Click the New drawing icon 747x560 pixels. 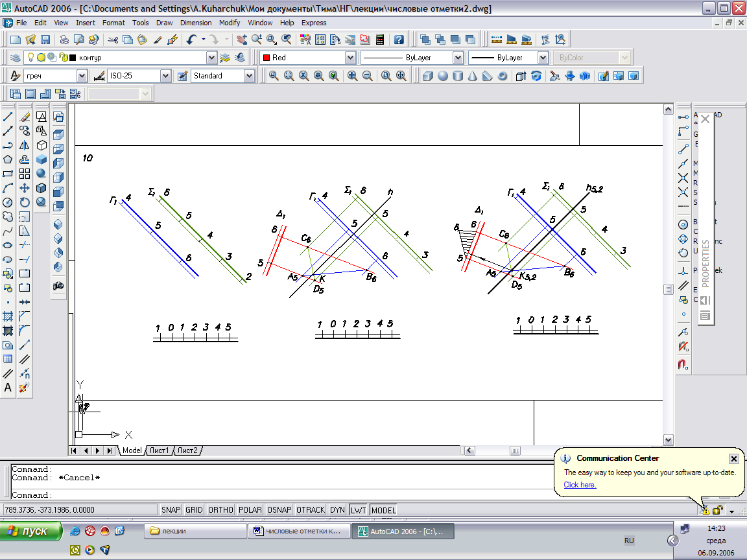tap(16, 40)
